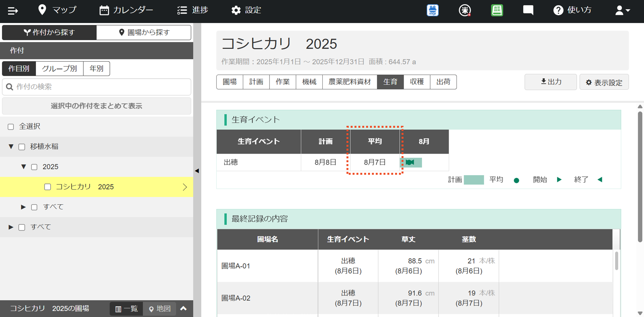Screen dimensions: 644x317
Task: Open the 使い方 help guide
Action: (x=572, y=10)
